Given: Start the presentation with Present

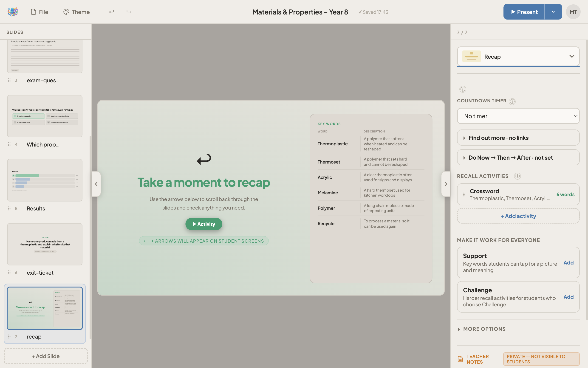Looking at the screenshot, I should tap(524, 12).
